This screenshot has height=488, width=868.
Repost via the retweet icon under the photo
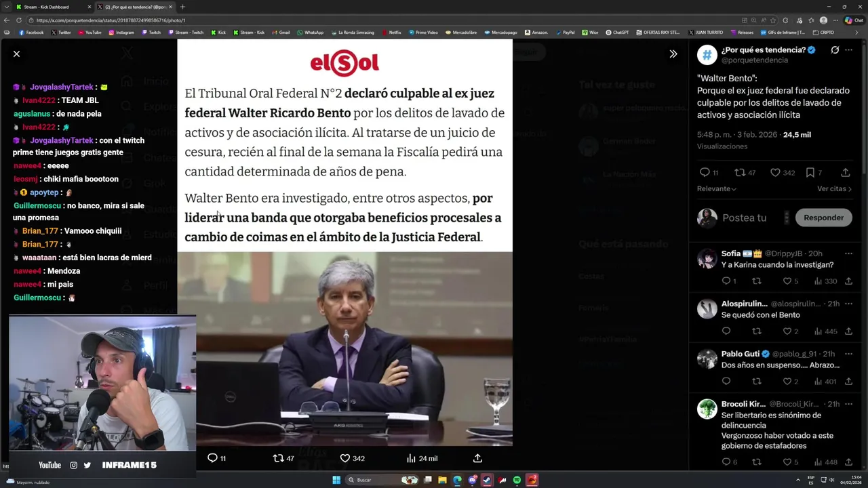tap(278, 458)
